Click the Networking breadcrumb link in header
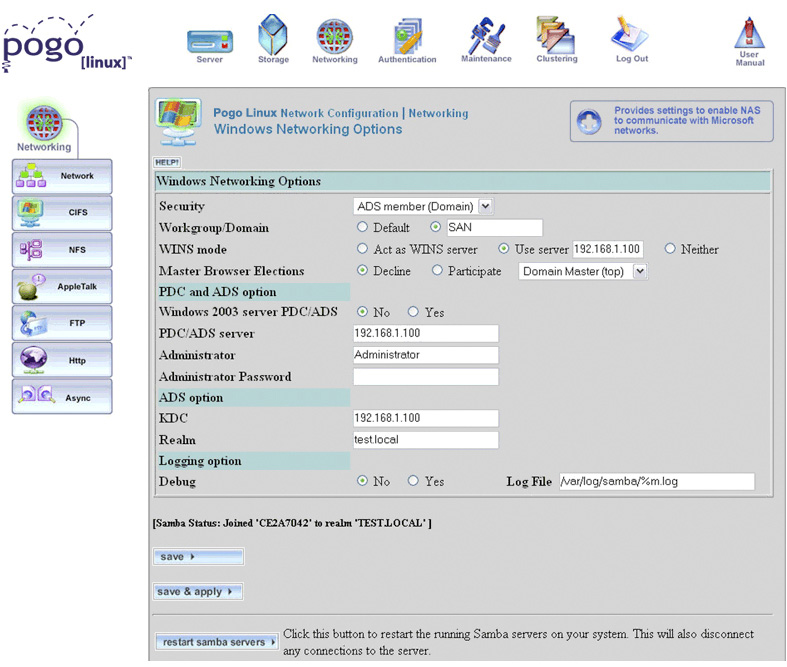The height and width of the screenshot is (667, 787). (438, 113)
